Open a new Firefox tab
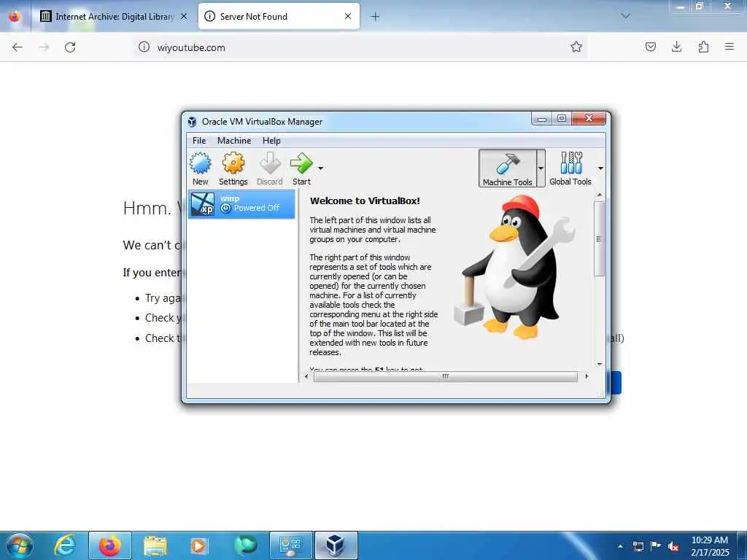This screenshot has height=560, width=747. click(x=376, y=17)
